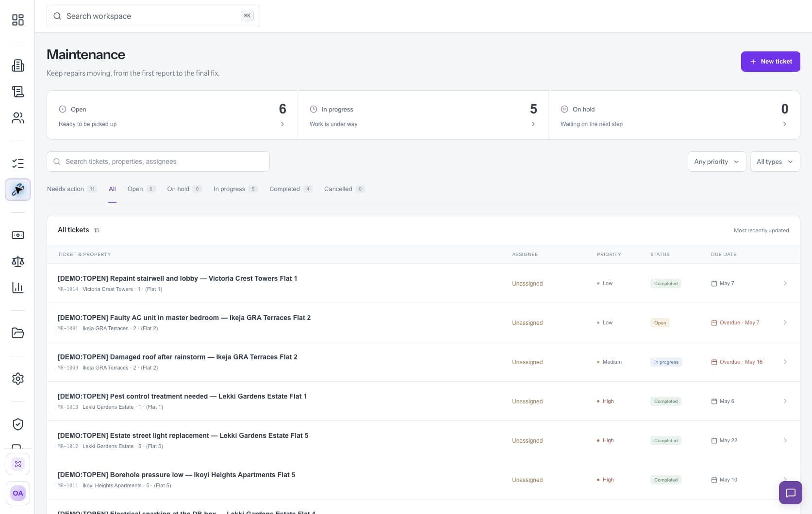
Task: Open Repaint stairwell ticket via row chevron
Action: click(785, 283)
